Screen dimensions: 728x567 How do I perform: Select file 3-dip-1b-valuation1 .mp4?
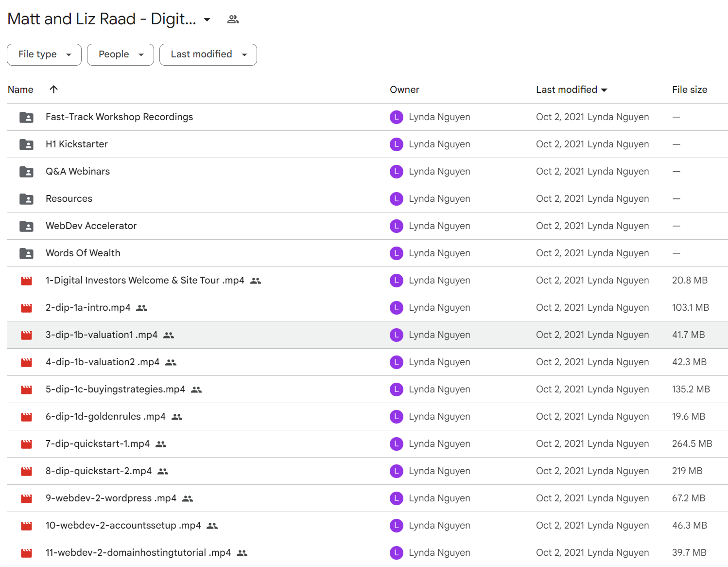(102, 335)
